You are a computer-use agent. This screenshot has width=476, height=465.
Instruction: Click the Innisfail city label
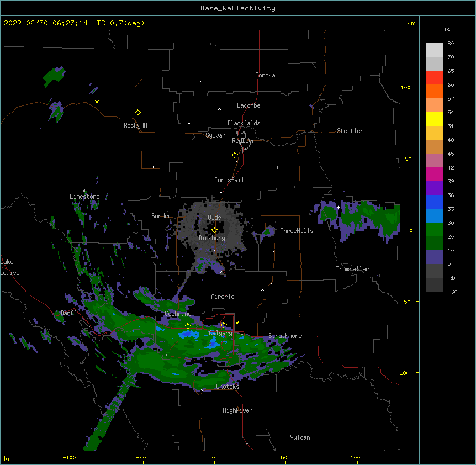coord(229,180)
